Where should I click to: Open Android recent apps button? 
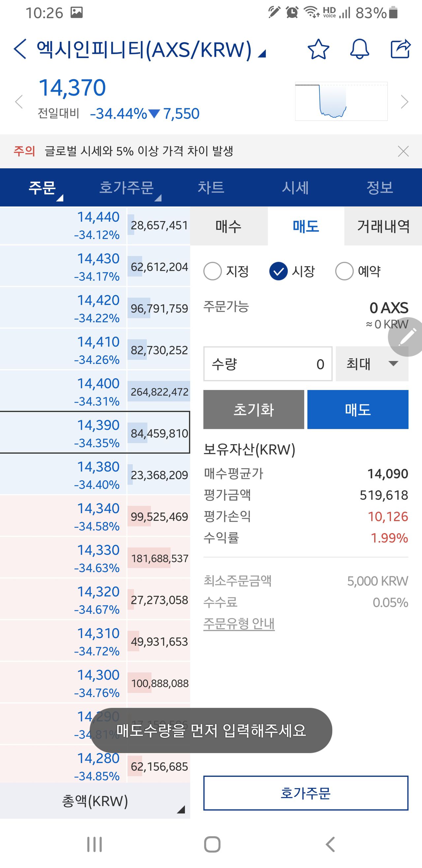coord(95,845)
